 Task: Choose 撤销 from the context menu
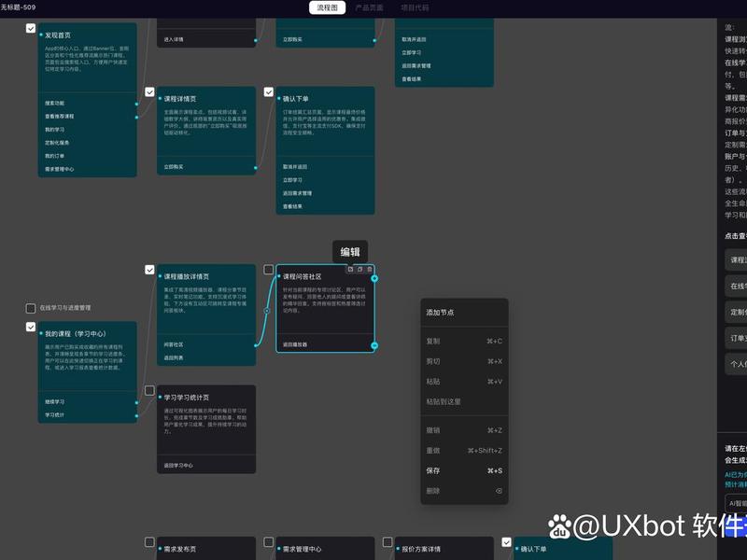click(x=464, y=430)
